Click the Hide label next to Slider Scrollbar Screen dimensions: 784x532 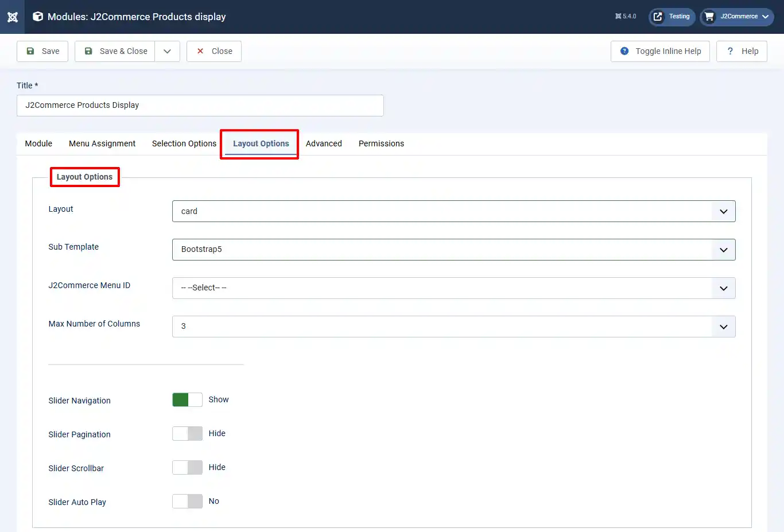click(x=217, y=467)
